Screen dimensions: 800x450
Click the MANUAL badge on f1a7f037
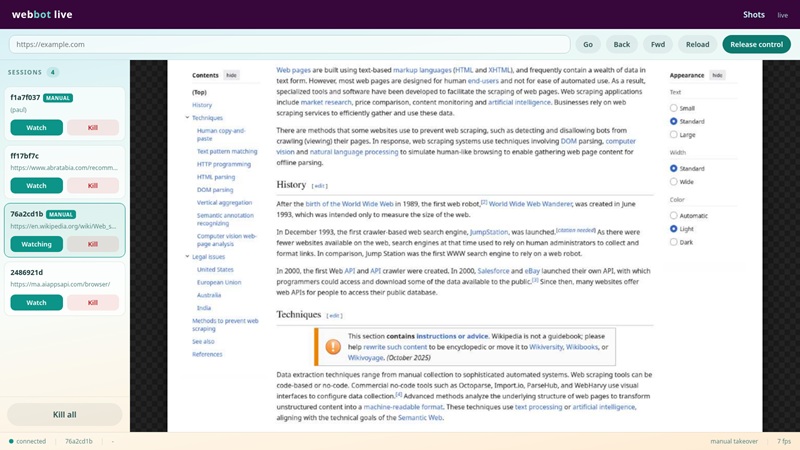coord(58,98)
